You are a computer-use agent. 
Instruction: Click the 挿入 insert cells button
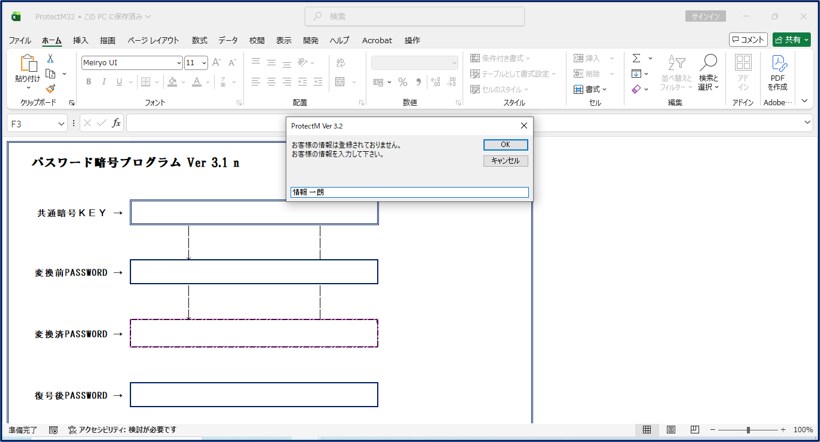(x=587, y=58)
